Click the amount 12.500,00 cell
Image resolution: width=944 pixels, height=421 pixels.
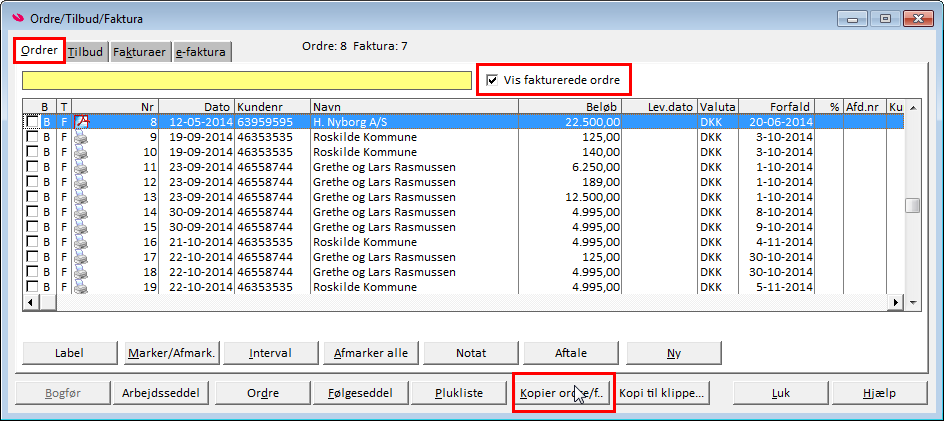(x=570, y=197)
